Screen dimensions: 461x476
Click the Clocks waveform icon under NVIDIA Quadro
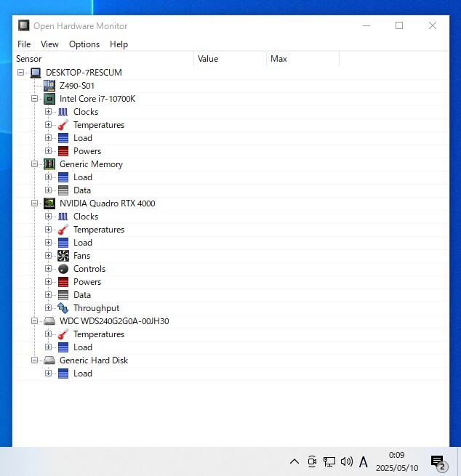[63, 217]
